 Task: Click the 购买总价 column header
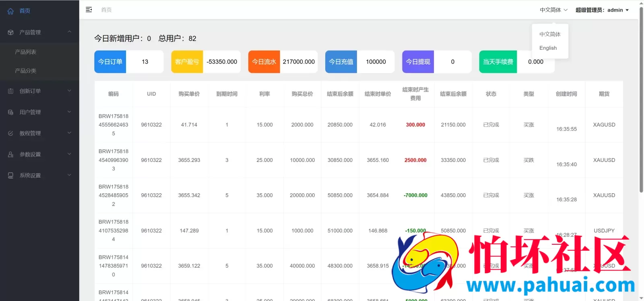pos(302,94)
